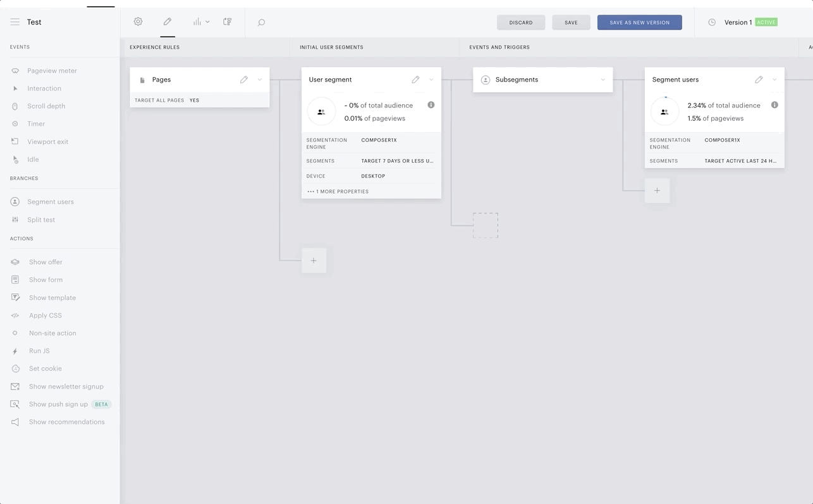Click INITIAL USER SEGMENTS column header
Viewport: 813px width, 504px height.
click(331, 47)
